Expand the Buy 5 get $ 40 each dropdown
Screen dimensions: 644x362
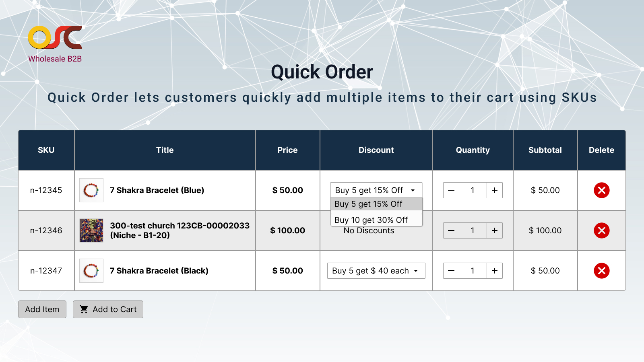376,271
